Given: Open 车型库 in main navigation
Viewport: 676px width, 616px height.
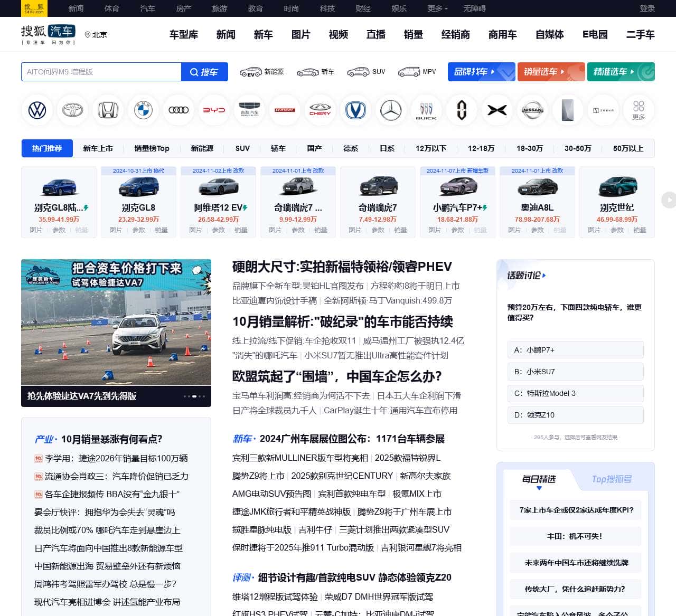Looking at the screenshot, I should [184, 34].
